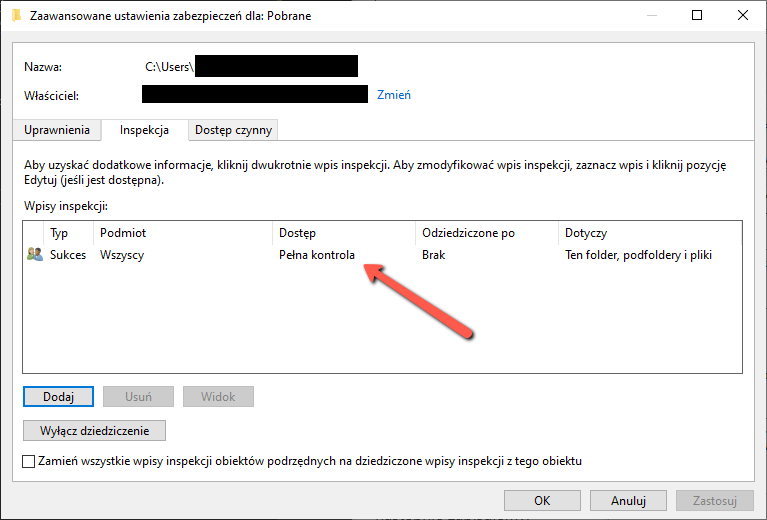Click the Zastosuj button

pyautogui.click(x=715, y=500)
